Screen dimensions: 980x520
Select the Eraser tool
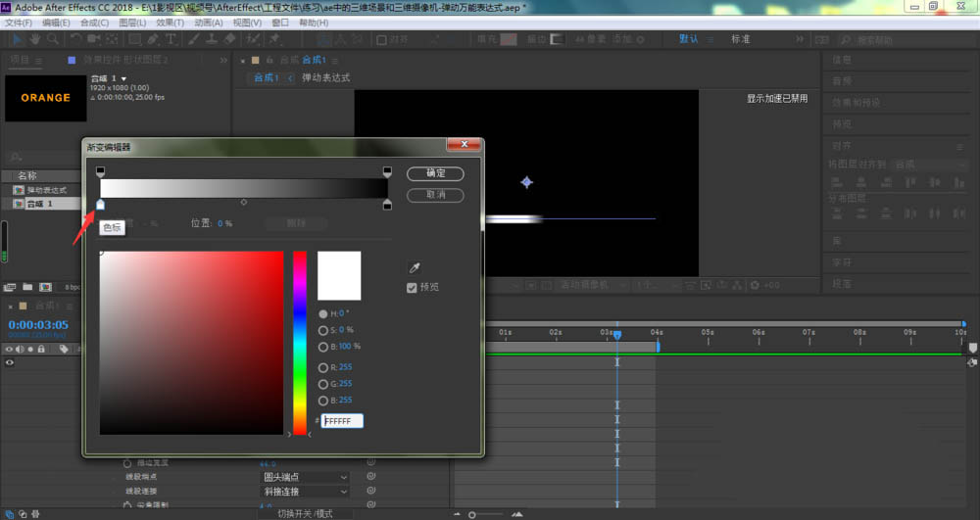229,39
